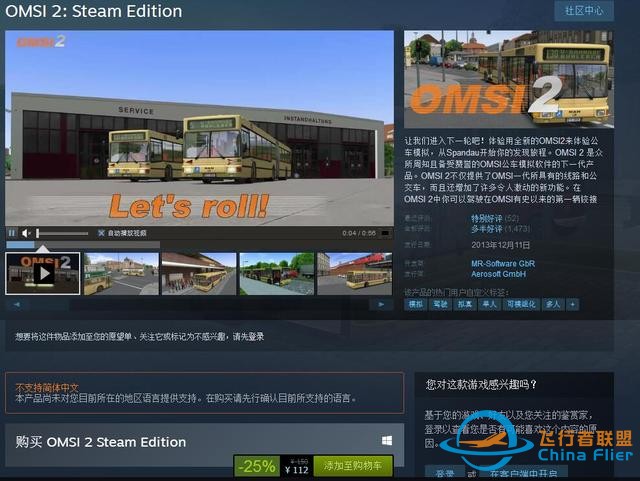Select the 单人 tag
The width and height of the screenshot is (640, 481).
[x=489, y=305]
